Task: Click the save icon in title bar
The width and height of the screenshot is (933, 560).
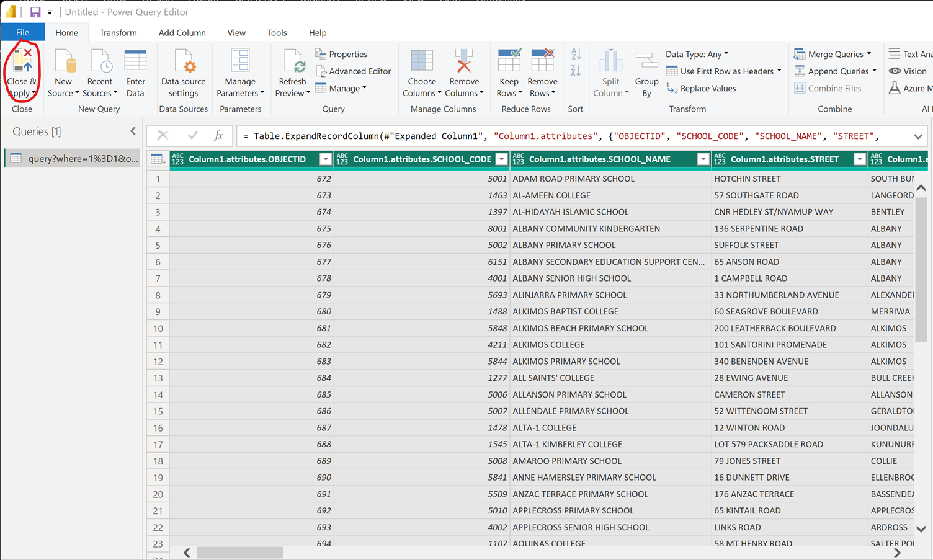Action: tap(35, 12)
